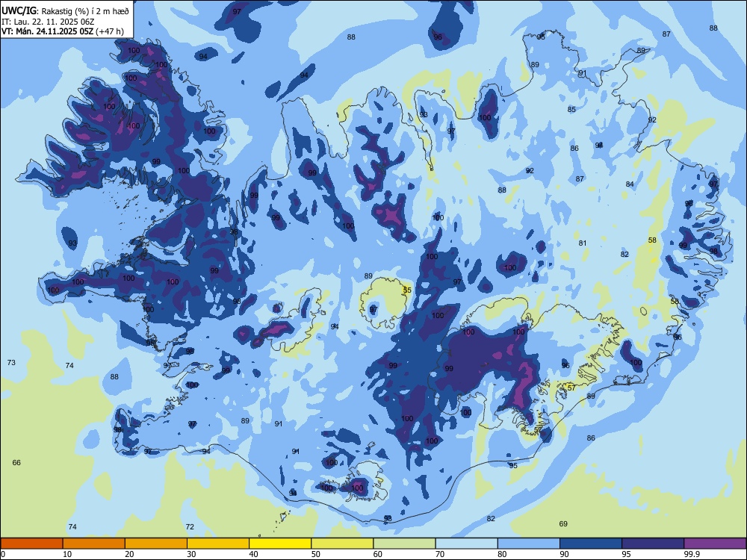Click the 70–80 lightest blue legend swatch

tap(466, 544)
